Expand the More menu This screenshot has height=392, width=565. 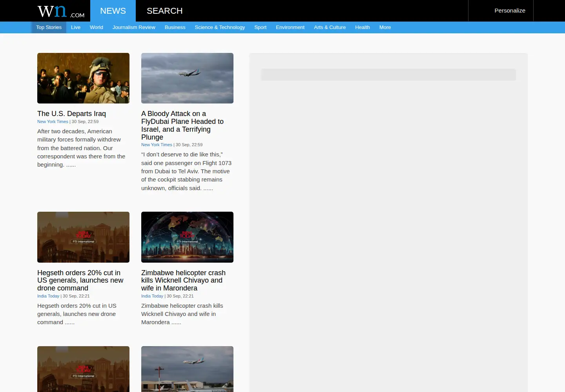pyautogui.click(x=385, y=27)
